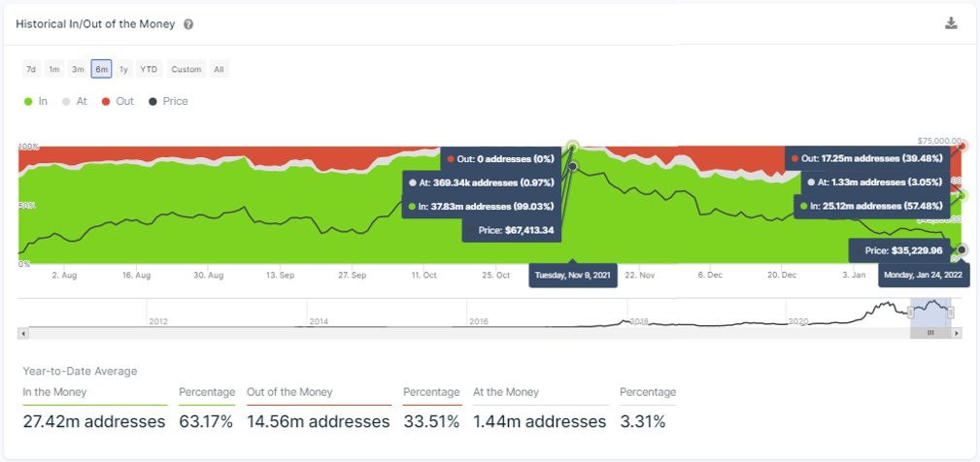Screen dimensions: 980x462
Task: Switch to the 3m range
Action: pos(78,69)
